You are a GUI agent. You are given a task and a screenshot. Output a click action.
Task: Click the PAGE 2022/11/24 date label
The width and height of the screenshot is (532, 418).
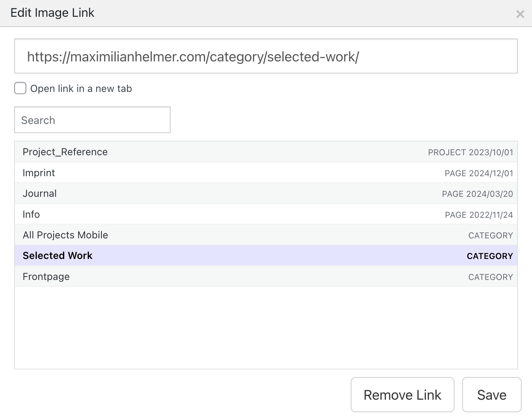[479, 215]
